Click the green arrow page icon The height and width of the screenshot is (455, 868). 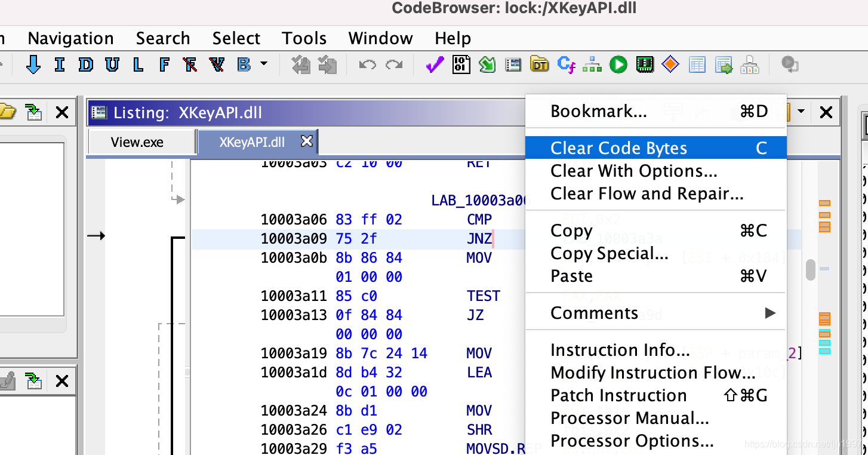(x=487, y=64)
